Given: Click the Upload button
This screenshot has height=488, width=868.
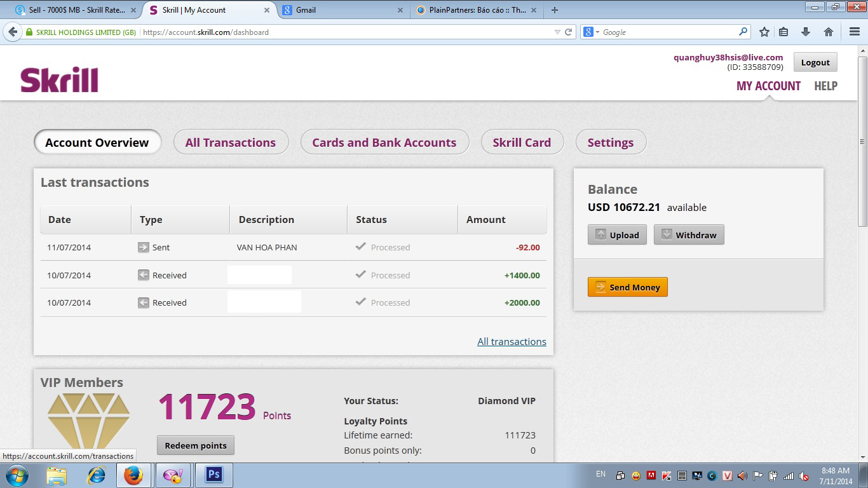Looking at the screenshot, I should click(617, 234).
